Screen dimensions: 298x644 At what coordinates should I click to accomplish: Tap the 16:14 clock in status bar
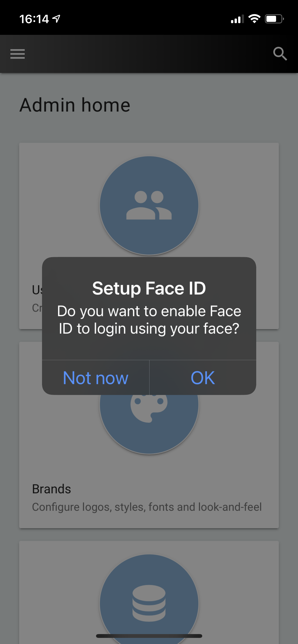point(34,19)
